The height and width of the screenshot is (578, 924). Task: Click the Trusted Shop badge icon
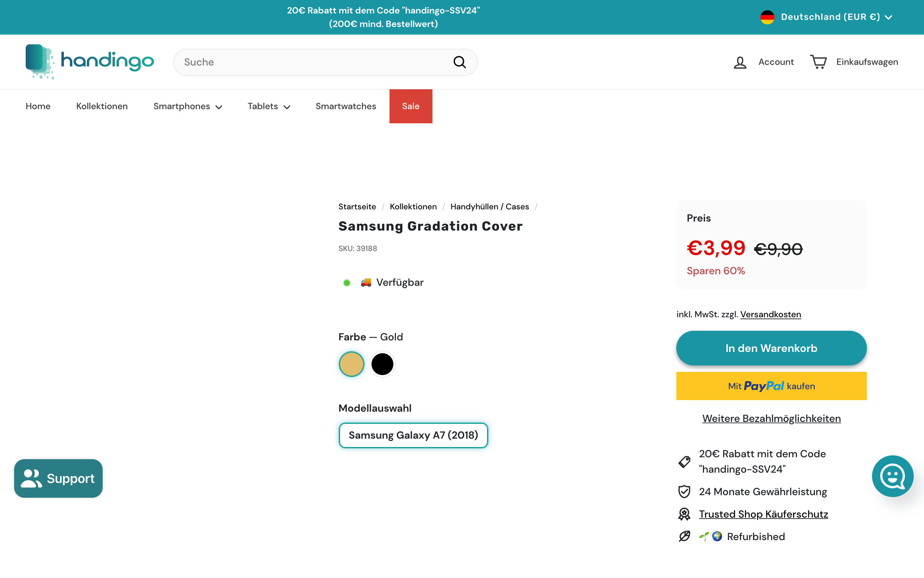(684, 514)
